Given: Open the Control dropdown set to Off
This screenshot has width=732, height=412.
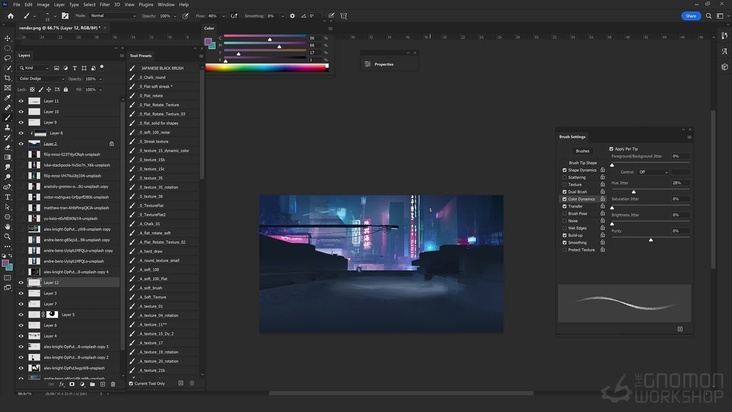Looking at the screenshot, I should click(653, 172).
